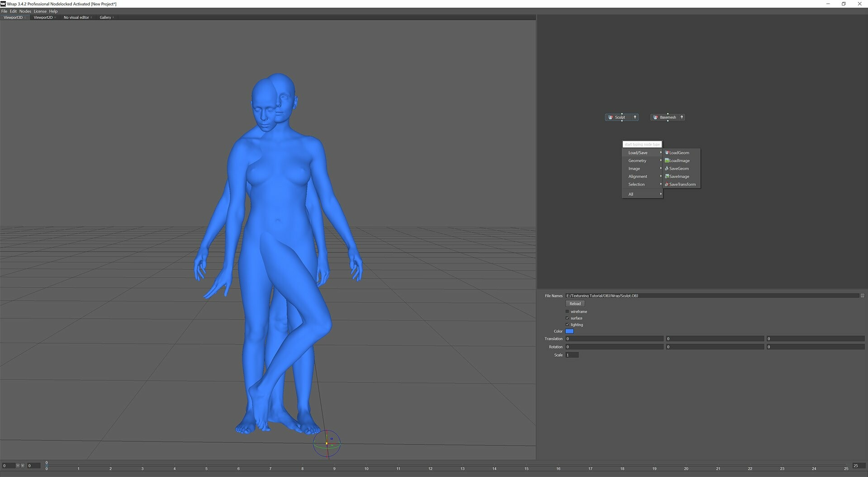Click the SaveImage node icon
This screenshot has width=868, height=477.
click(x=667, y=176)
